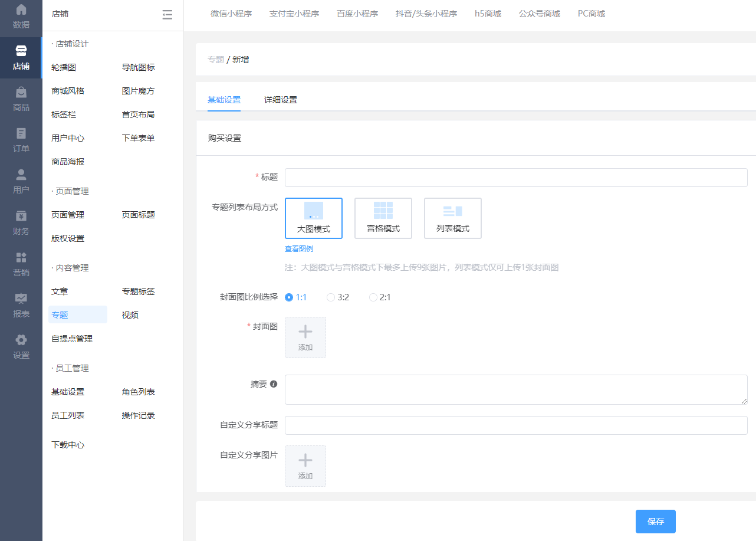Focus the 摘要 summary text area
The width and height of the screenshot is (756, 541).
tap(516, 389)
